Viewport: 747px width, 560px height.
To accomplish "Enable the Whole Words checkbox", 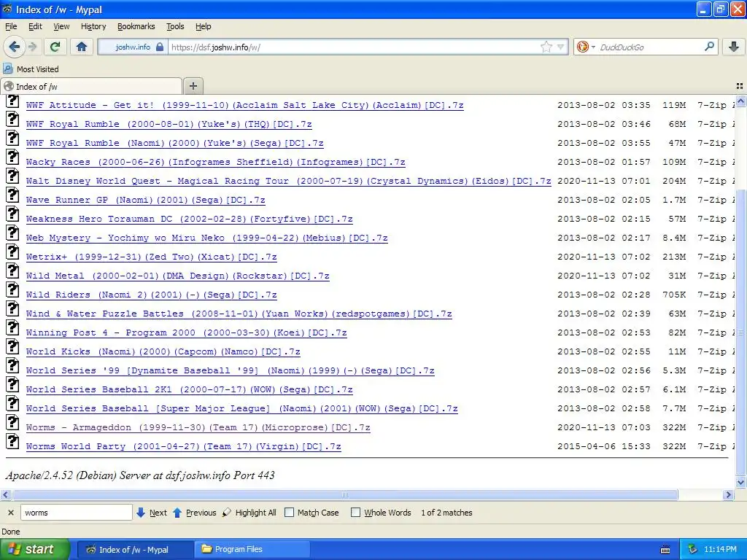I will pyautogui.click(x=355, y=513).
